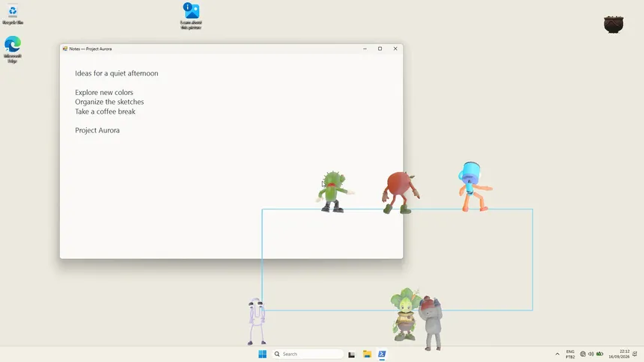Minimize the Notes — Project Aurora window
Viewport: 644px width, 362px height.
tap(365, 49)
